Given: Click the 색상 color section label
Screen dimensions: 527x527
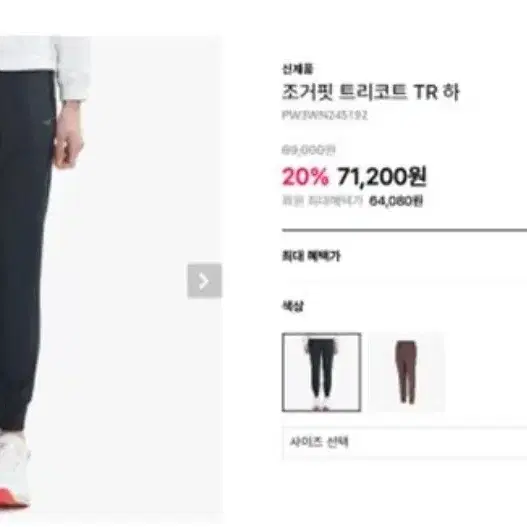Looking at the screenshot, I should coord(292,306).
